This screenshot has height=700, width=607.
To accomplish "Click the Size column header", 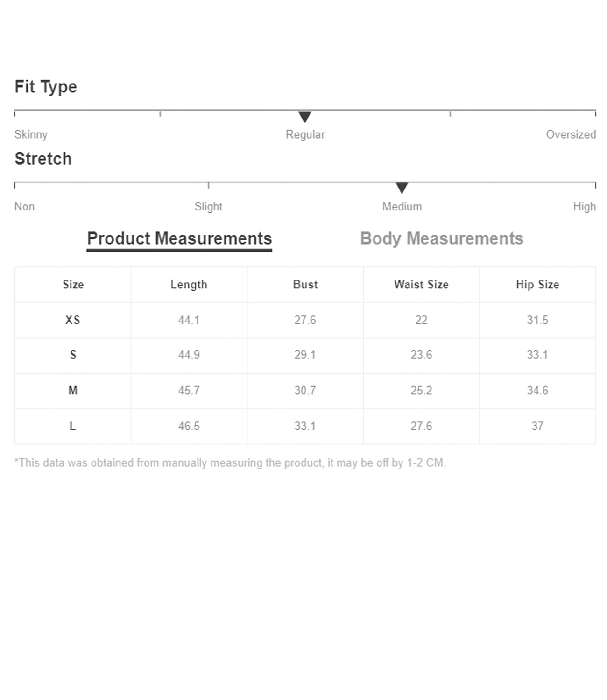I will tap(73, 285).
